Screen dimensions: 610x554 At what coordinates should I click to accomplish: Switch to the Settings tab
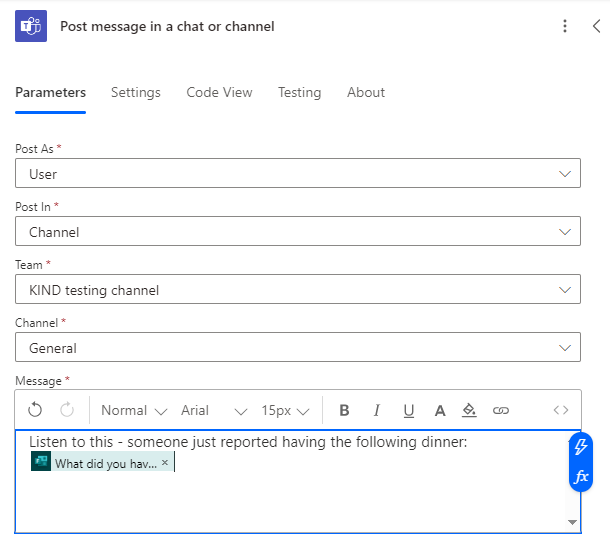136,93
